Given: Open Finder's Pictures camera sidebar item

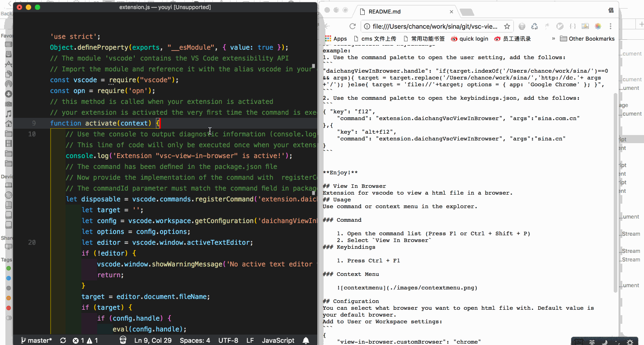Looking at the screenshot, I should click(x=8, y=104).
